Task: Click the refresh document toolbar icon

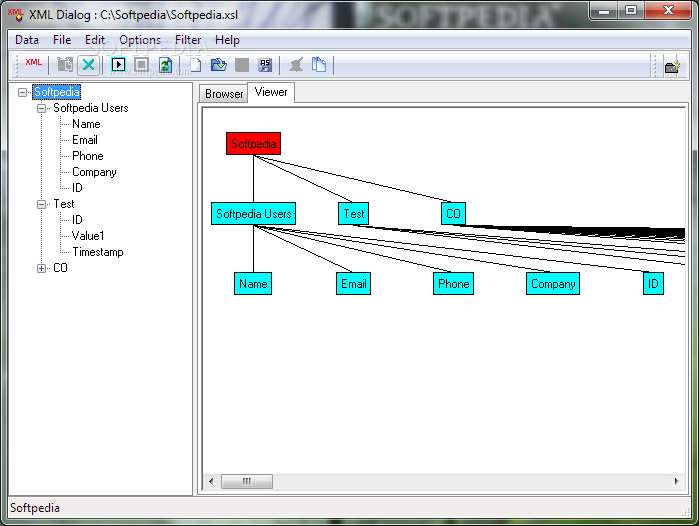Action: [165, 65]
